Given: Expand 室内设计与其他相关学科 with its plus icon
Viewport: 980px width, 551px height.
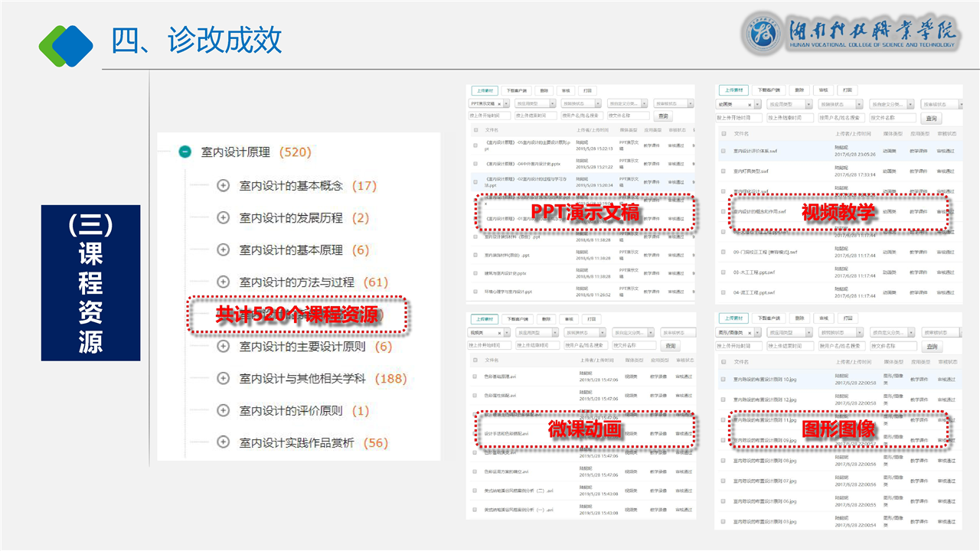Looking at the screenshot, I should coord(223,379).
